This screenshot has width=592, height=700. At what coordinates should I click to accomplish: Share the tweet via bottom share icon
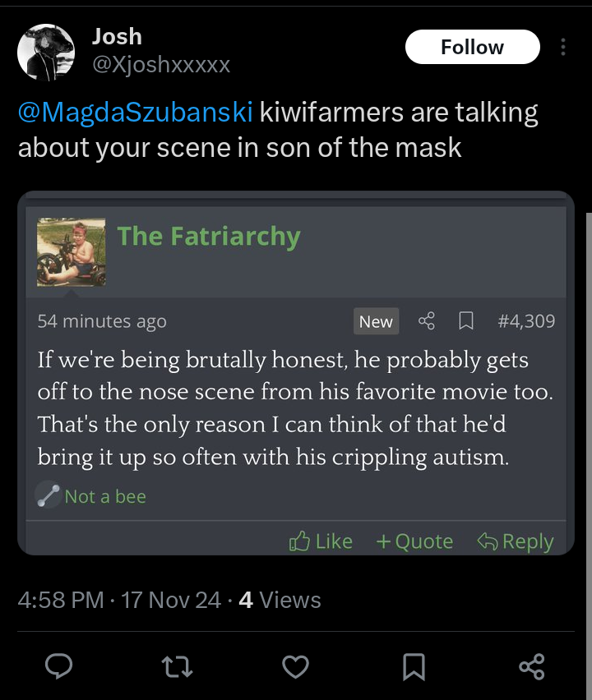532,666
